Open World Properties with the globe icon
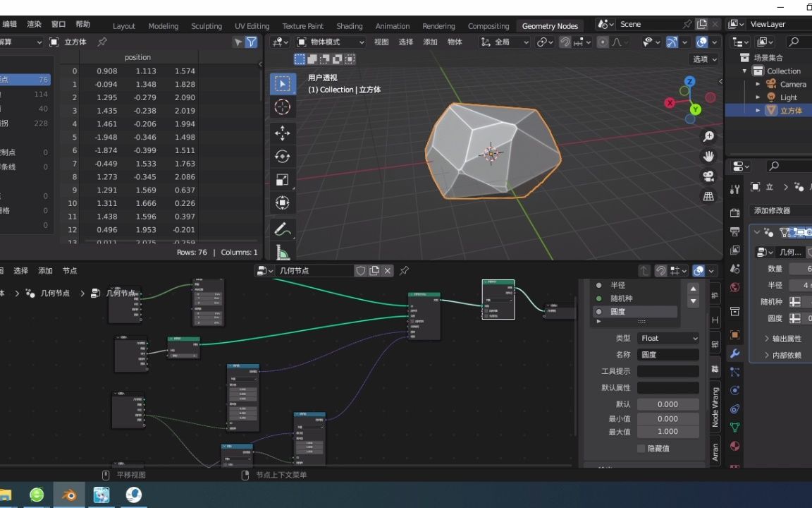 point(734,287)
